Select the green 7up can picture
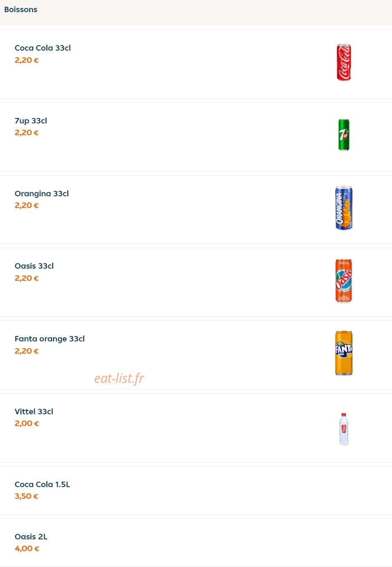Screen dimensions: 392x567 (x=344, y=135)
